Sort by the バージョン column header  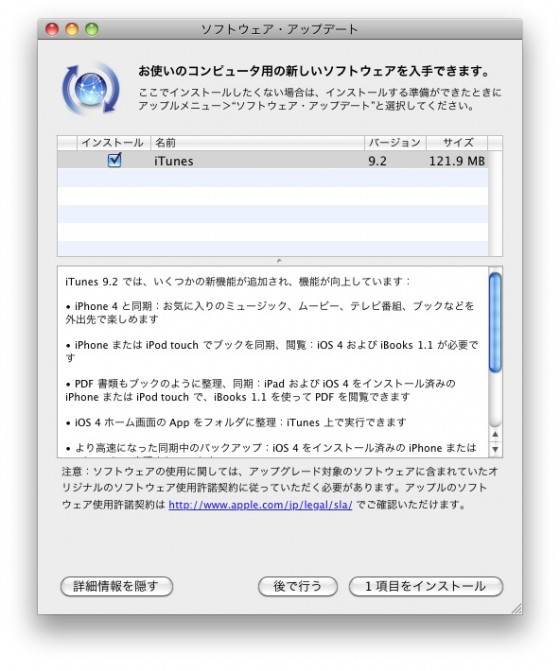[395, 143]
